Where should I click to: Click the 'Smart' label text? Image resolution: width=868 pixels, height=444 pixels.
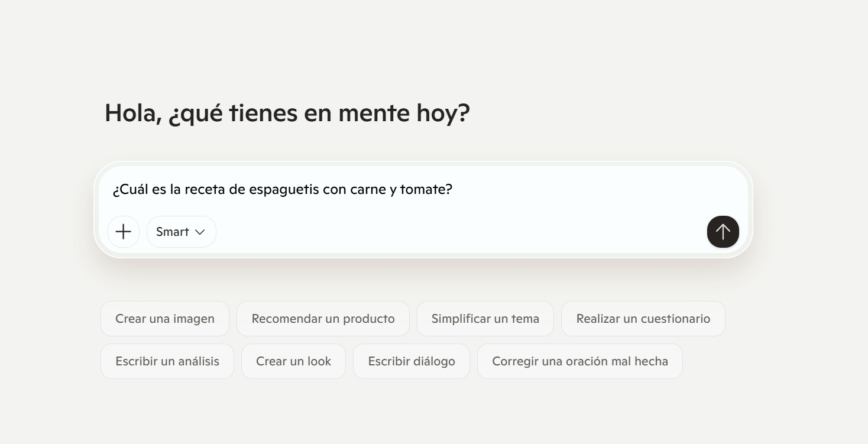coord(172,232)
